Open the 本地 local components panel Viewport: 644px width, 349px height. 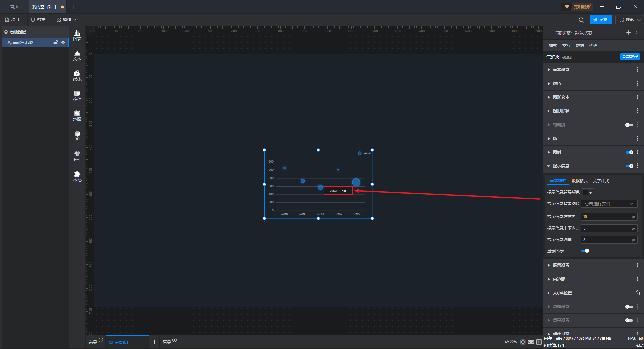[x=77, y=176]
